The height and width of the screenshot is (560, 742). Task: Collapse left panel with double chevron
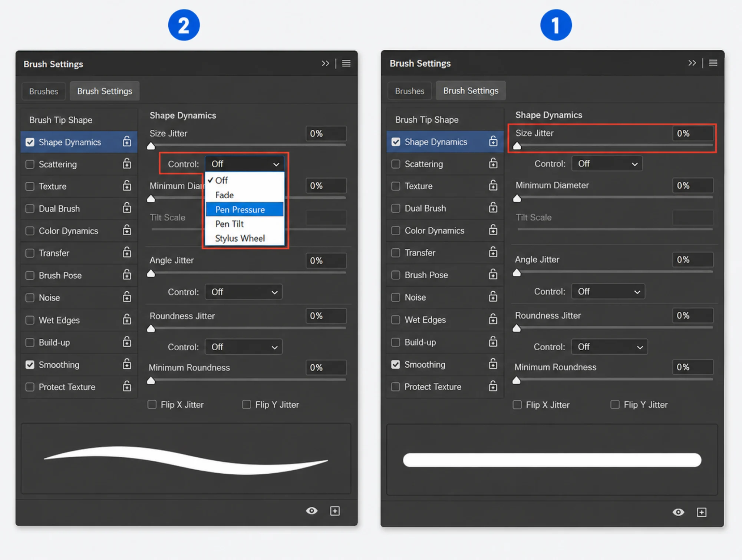click(x=325, y=63)
